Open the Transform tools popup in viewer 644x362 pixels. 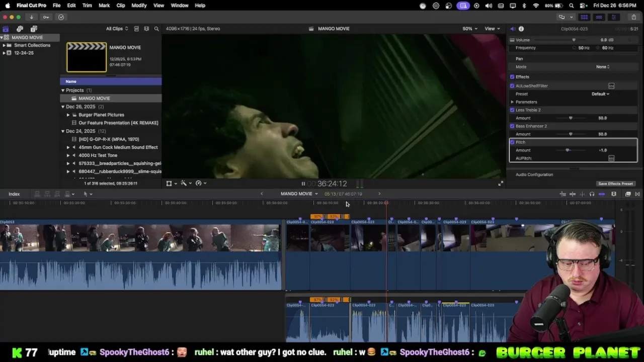(x=171, y=184)
